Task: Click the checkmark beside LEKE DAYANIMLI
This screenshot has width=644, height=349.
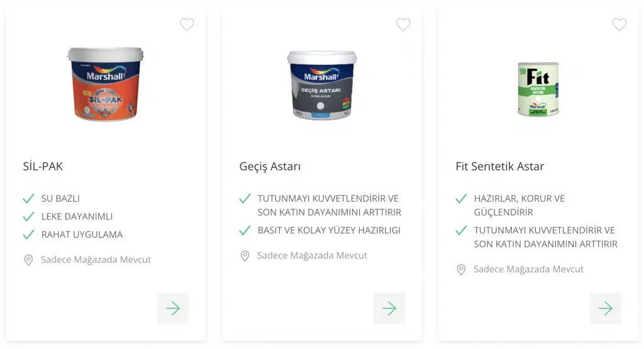Action: click(29, 216)
